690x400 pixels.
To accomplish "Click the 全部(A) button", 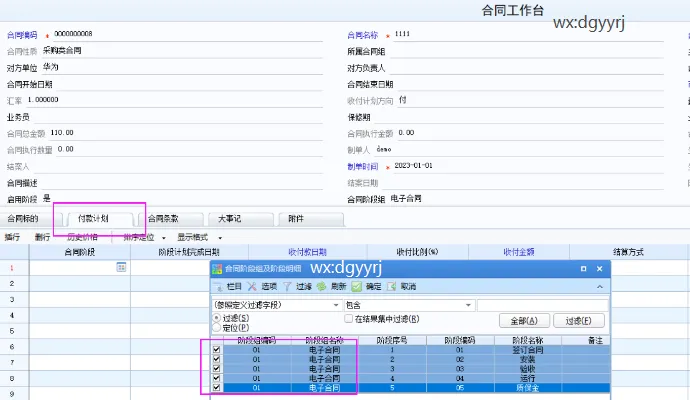I will point(524,321).
